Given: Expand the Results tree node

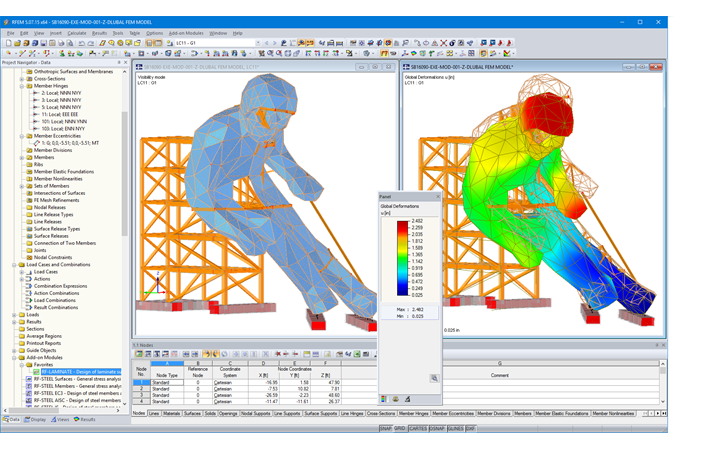Looking at the screenshot, I should [x=14, y=322].
